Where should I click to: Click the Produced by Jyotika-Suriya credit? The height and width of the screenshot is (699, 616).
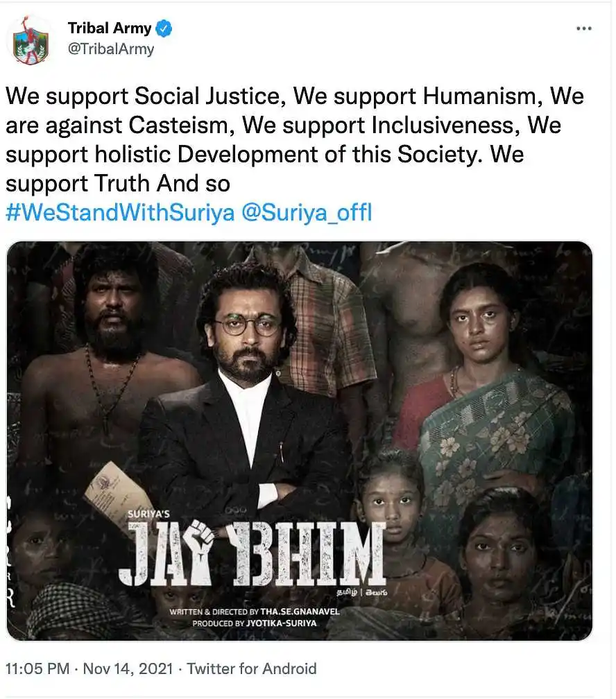coord(255,623)
